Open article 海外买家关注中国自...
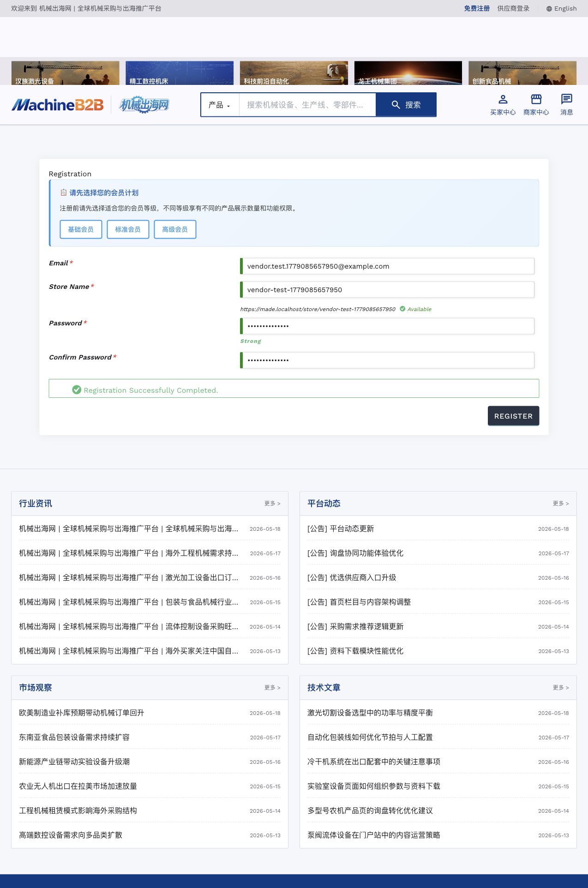The image size is (588, 888). pyautogui.click(x=129, y=651)
